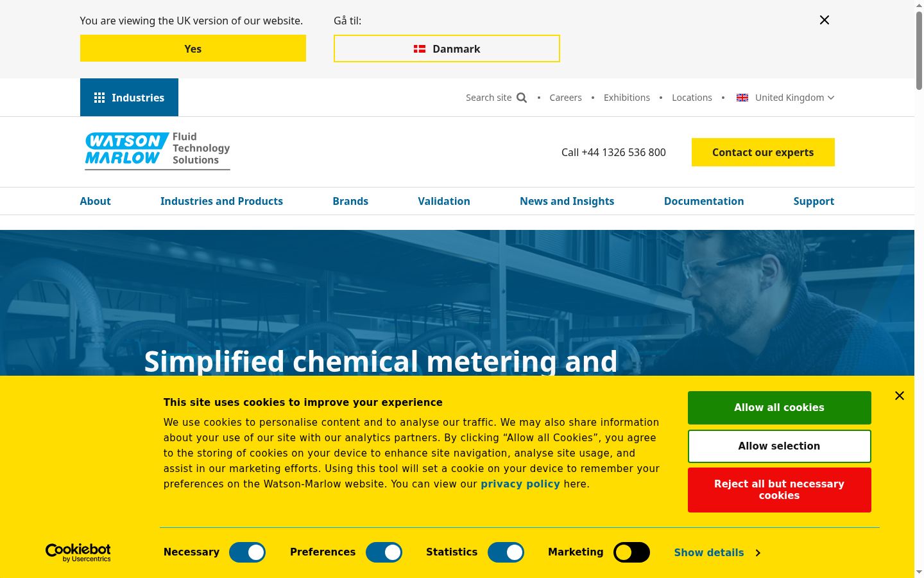Screen dimensions: 924x578
Task: Click Allow all cookies
Action: (x=779, y=408)
